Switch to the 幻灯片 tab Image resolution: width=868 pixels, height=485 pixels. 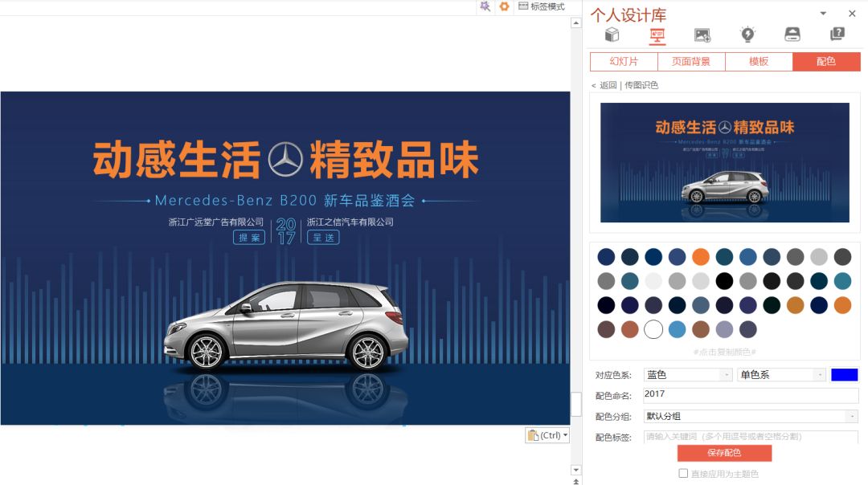(x=624, y=61)
